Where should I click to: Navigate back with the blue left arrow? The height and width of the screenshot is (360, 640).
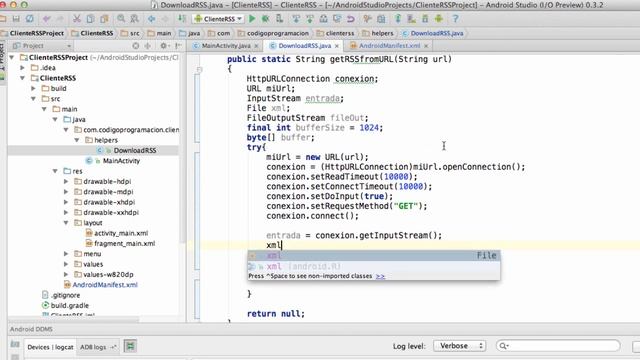[x=151, y=19]
